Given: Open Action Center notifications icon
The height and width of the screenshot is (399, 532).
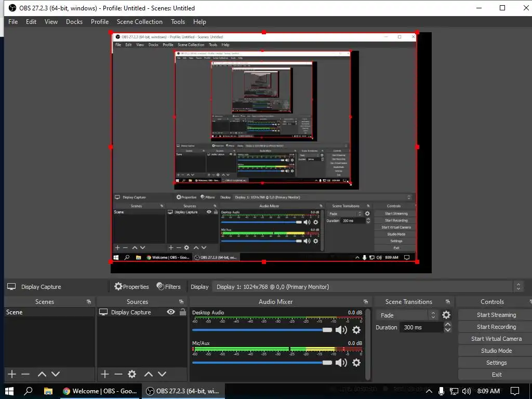Looking at the screenshot, I should [x=515, y=391].
